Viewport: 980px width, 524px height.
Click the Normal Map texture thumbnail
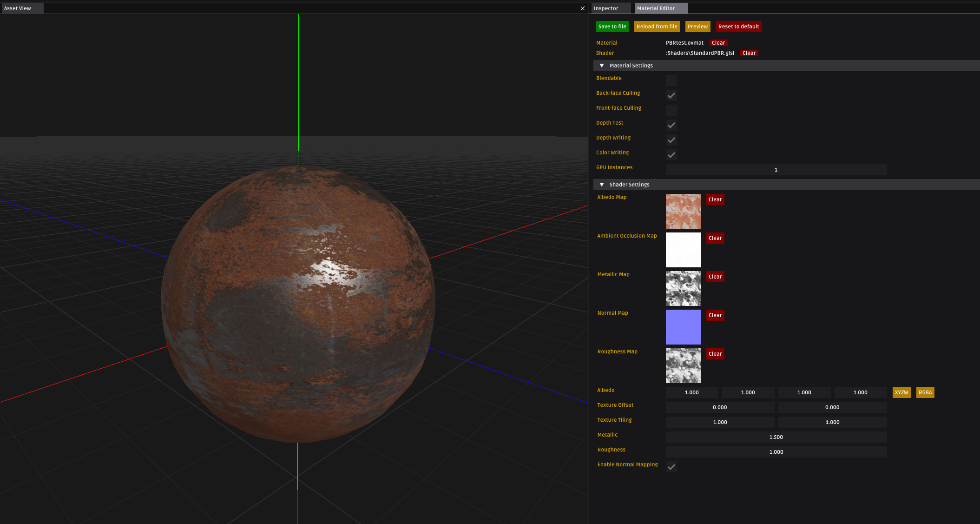pos(683,327)
